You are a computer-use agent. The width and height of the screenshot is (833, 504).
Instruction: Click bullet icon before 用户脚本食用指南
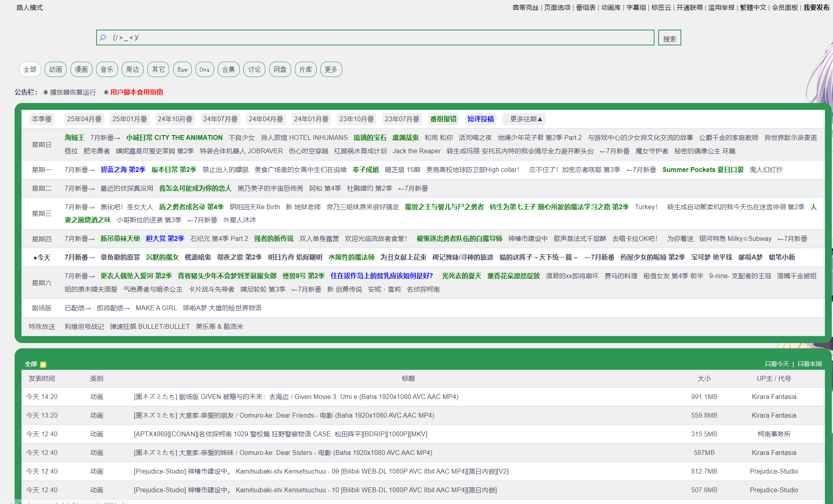tap(106, 92)
